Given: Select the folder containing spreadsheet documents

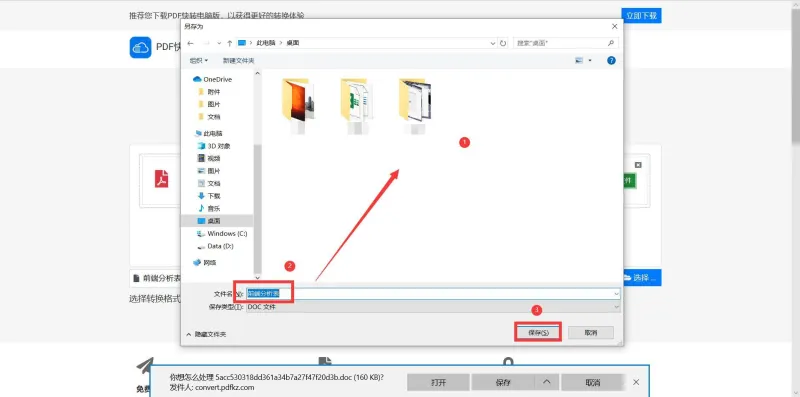Looking at the screenshot, I should point(357,106).
